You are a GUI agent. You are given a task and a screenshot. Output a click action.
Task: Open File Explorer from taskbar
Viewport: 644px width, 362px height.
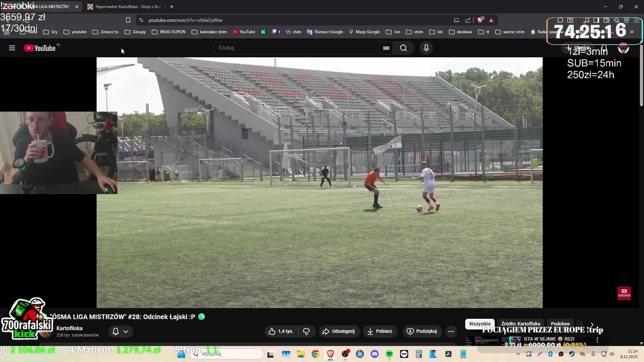[300, 354]
